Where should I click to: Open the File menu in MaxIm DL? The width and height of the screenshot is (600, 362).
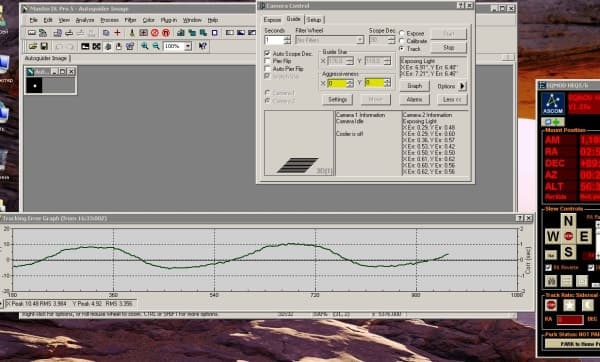point(34,20)
